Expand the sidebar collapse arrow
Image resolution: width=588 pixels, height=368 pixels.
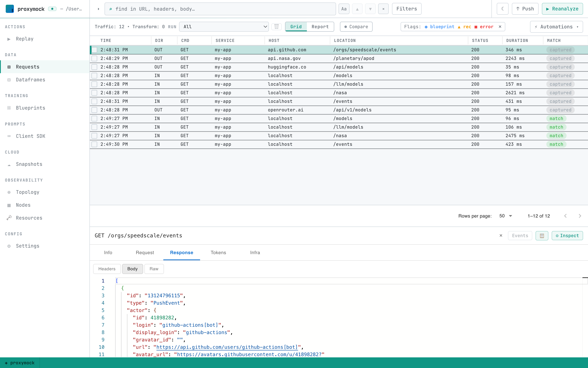(98, 9)
